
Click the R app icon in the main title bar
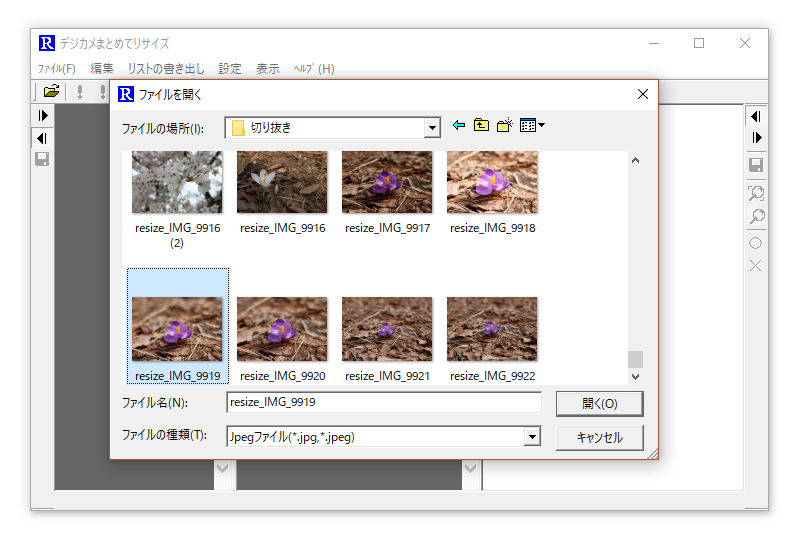click(x=47, y=43)
